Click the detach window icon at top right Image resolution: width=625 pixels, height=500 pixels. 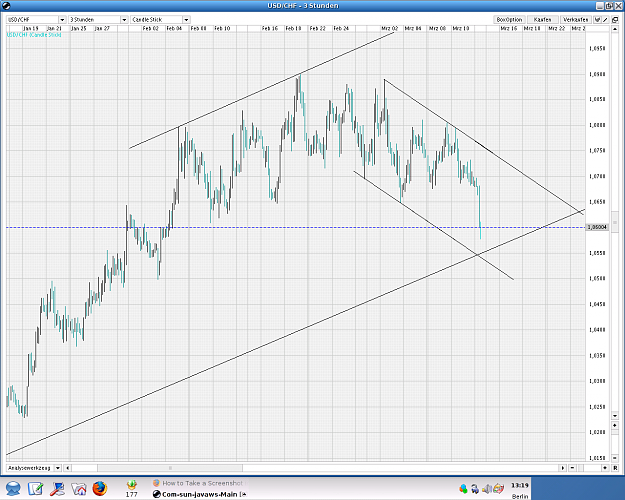615,20
